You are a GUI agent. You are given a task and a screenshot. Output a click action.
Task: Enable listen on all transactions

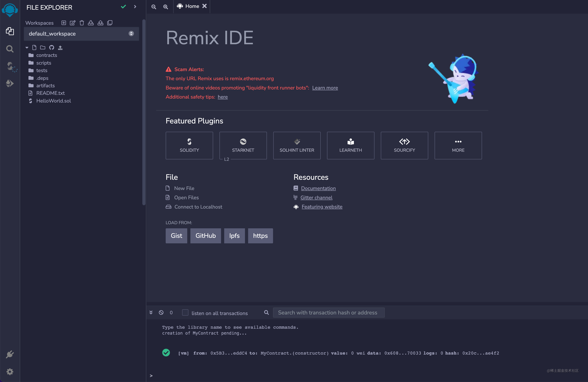tap(185, 313)
